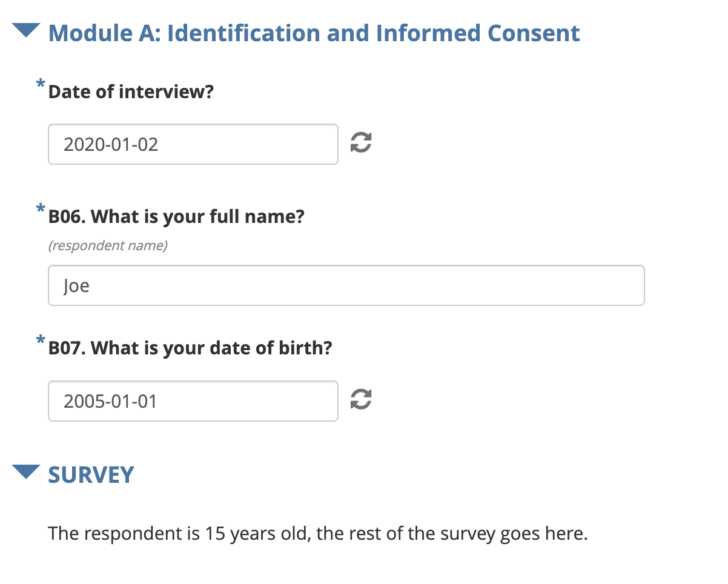Reset the Date of interview field with refresh icon
This screenshot has width=728, height=584.
tap(361, 144)
